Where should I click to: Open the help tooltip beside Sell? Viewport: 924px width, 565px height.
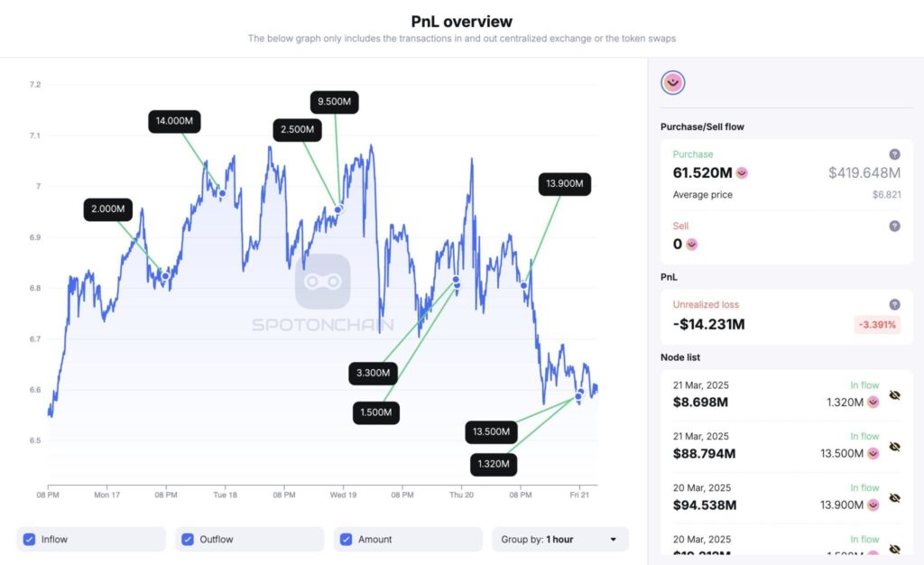pyautogui.click(x=893, y=226)
